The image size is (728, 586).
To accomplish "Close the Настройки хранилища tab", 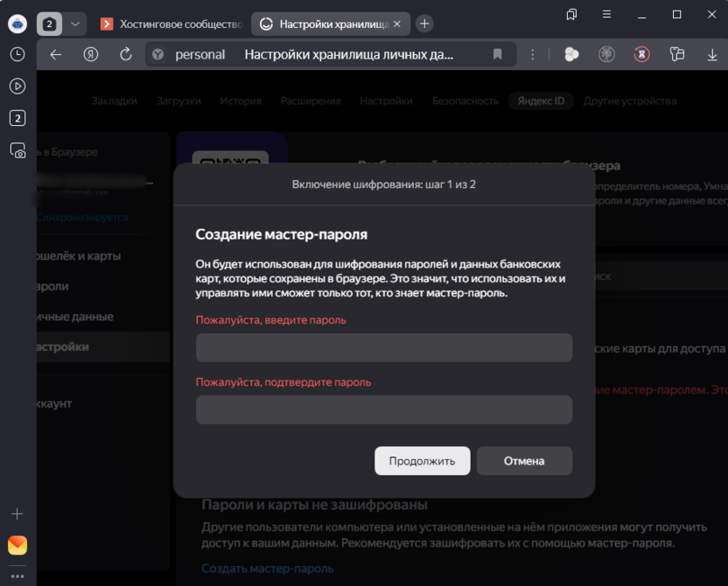I will [397, 24].
